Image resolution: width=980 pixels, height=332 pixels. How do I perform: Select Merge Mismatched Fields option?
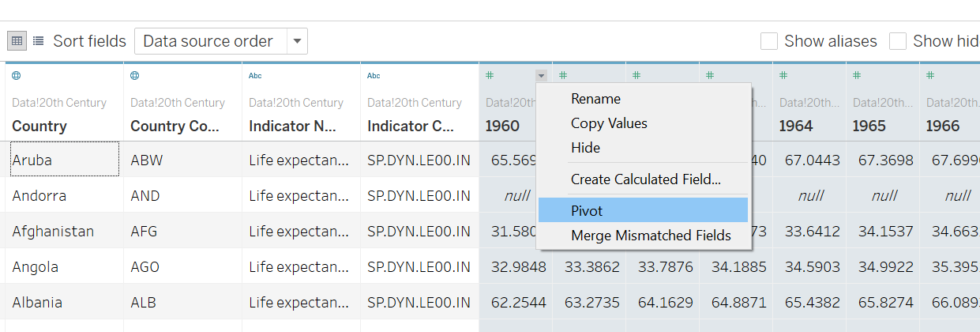(x=643, y=236)
